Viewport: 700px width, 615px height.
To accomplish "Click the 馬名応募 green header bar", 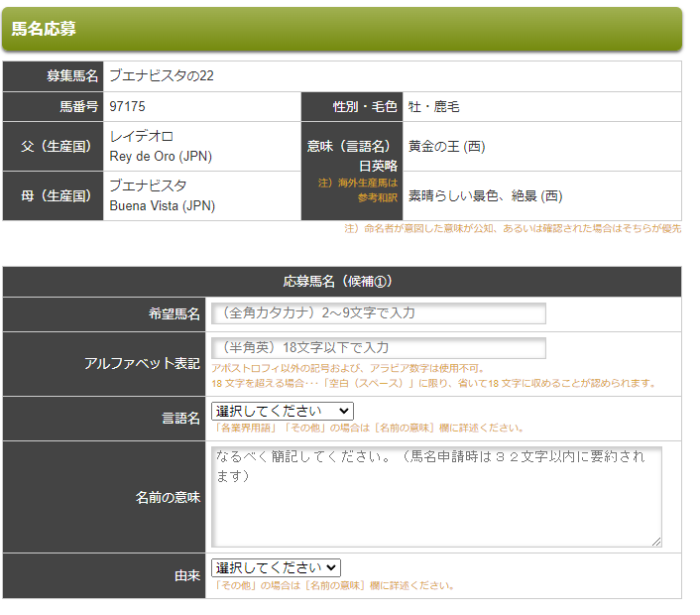I will coord(341,29).
